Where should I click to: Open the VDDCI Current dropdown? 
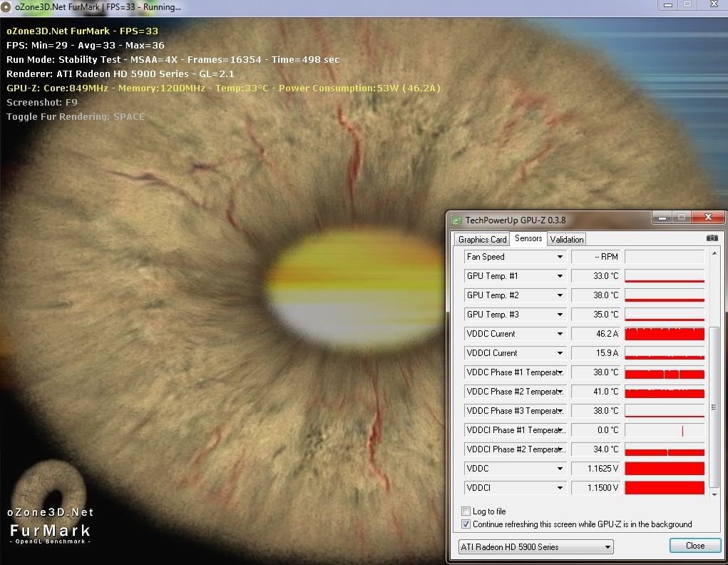pyautogui.click(x=560, y=353)
